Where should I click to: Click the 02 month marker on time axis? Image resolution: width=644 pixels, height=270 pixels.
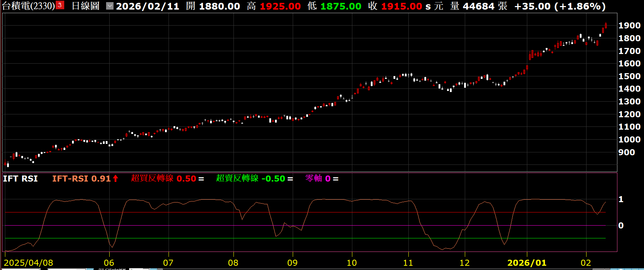tap(586, 263)
